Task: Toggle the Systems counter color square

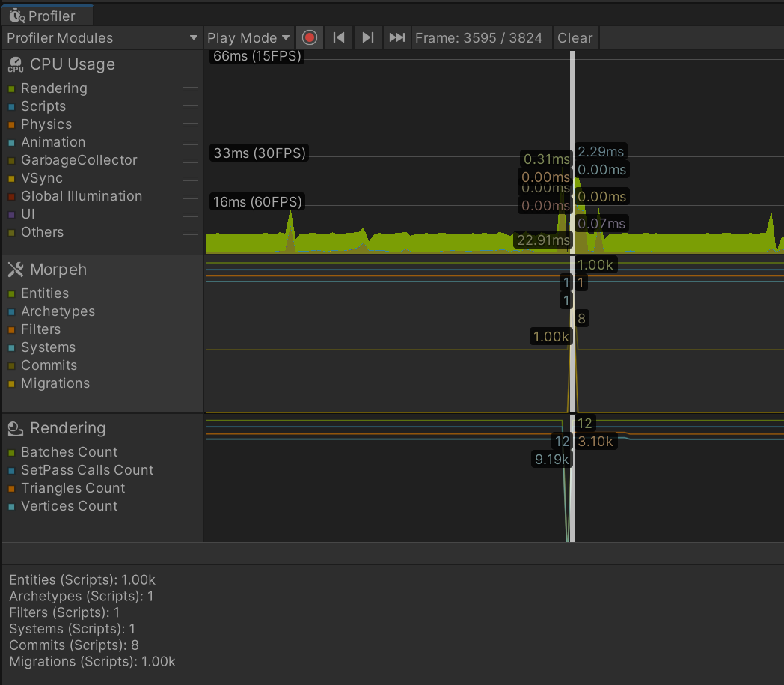Action: (11, 348)
